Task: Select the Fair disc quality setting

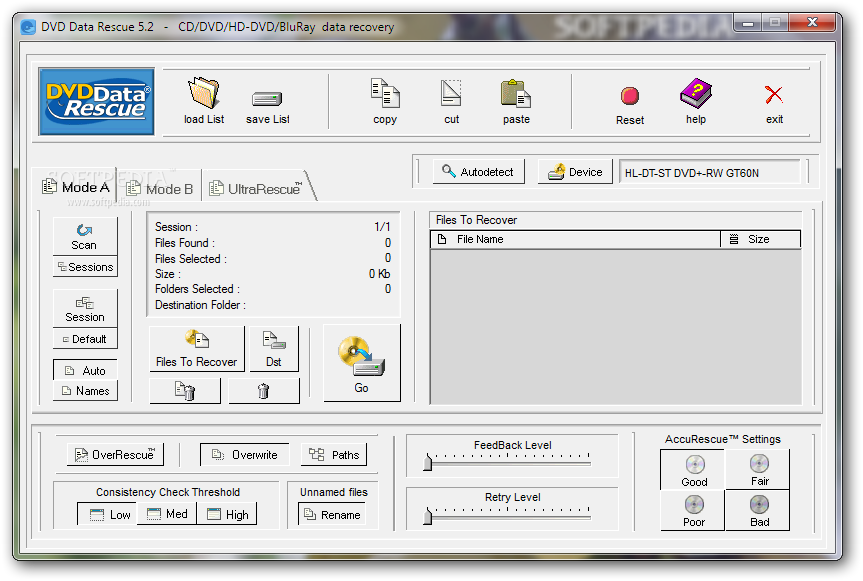Action: [758, 469]
